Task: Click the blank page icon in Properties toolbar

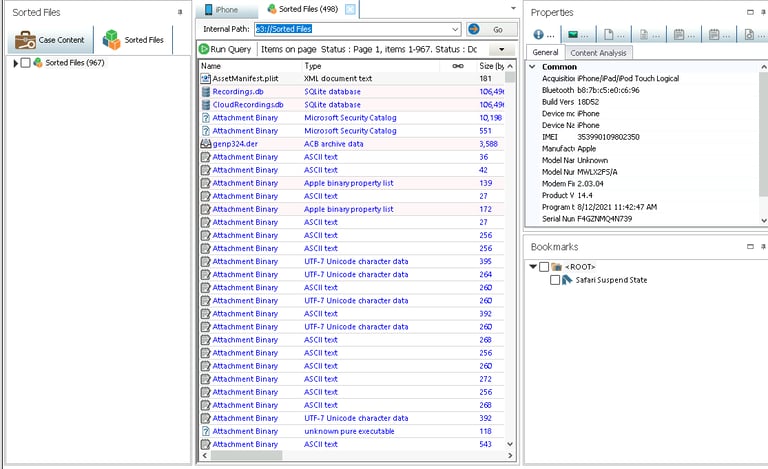Action: (x=608, y=34)
